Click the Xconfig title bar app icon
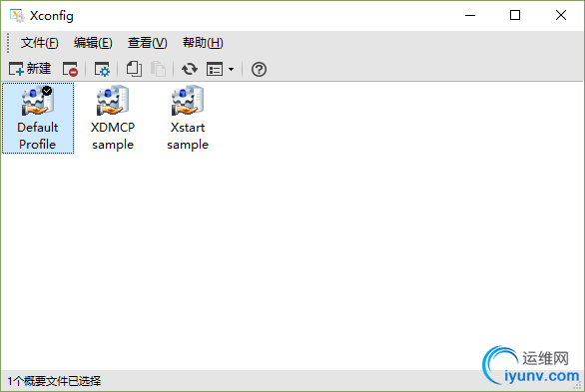Viewport: 585px width, 392px height. coord(17,16)
